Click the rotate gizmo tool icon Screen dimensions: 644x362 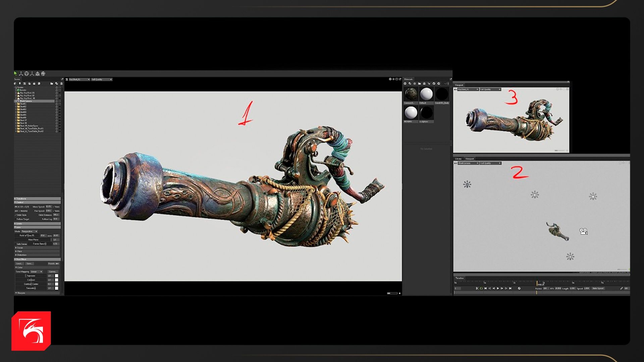[26, 74]
